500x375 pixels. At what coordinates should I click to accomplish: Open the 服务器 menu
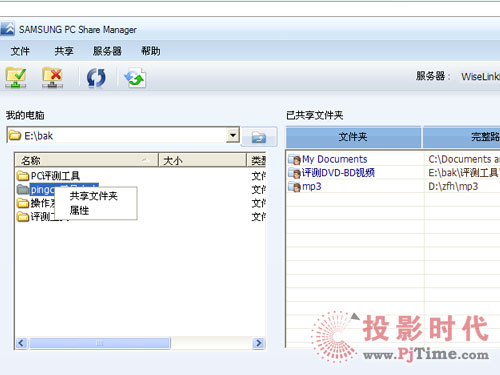coord(107,51)
